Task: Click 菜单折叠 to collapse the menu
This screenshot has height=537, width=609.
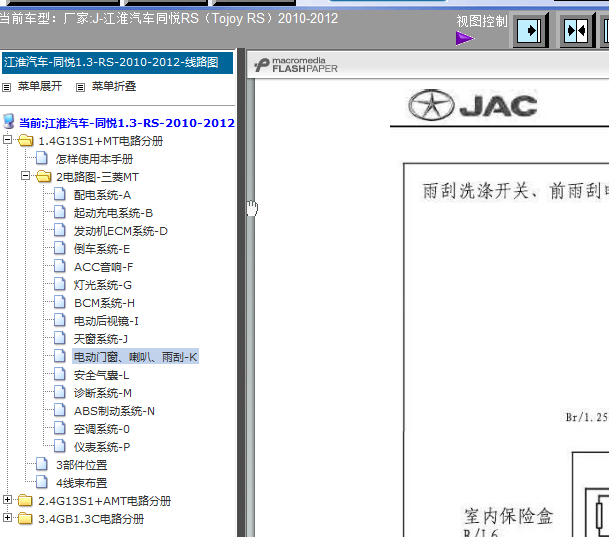Action: 114,86
